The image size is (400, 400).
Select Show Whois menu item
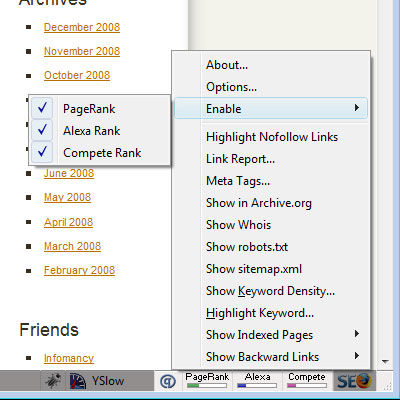271,225
